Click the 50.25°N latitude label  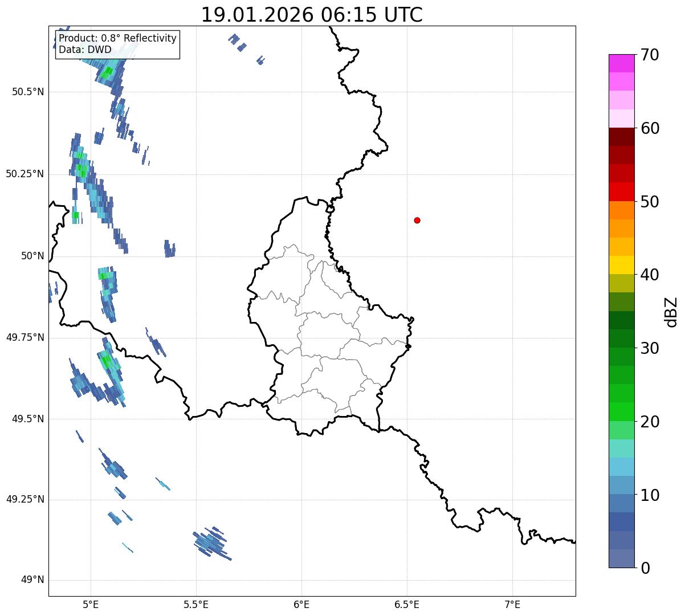pos(25,174)
